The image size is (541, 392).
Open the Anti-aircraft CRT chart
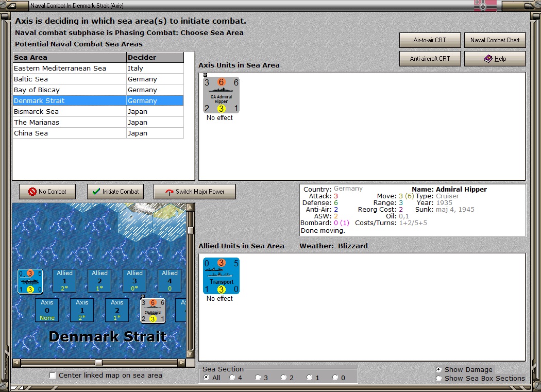[430, 59]
